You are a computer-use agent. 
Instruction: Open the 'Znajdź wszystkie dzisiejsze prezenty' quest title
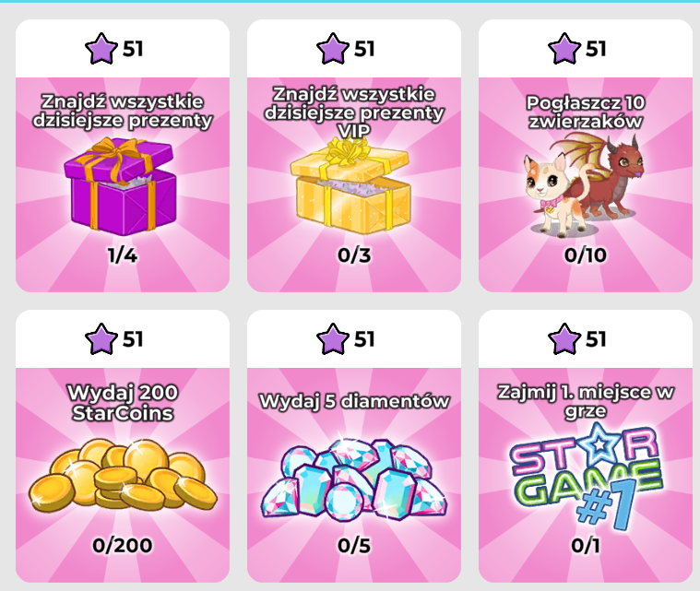point(123,112)
